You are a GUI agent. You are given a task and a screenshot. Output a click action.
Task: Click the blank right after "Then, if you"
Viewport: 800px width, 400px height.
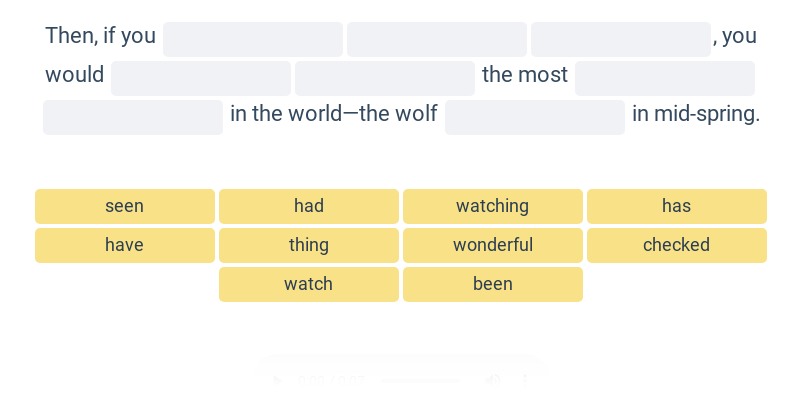point(253,39)
